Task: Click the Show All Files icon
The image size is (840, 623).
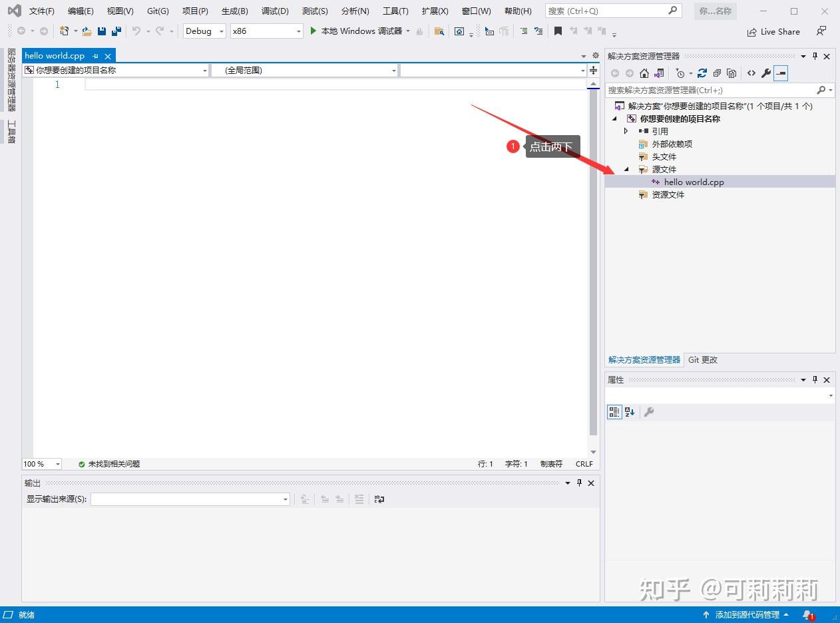Action: click(730, 73)
